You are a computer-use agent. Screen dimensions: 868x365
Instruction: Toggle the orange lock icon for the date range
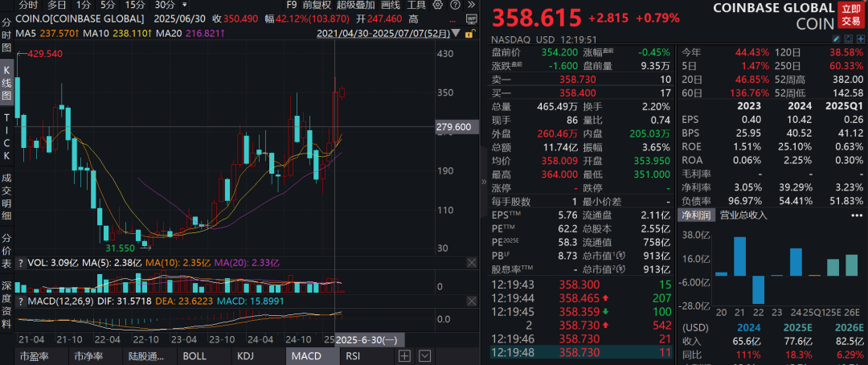470,33
